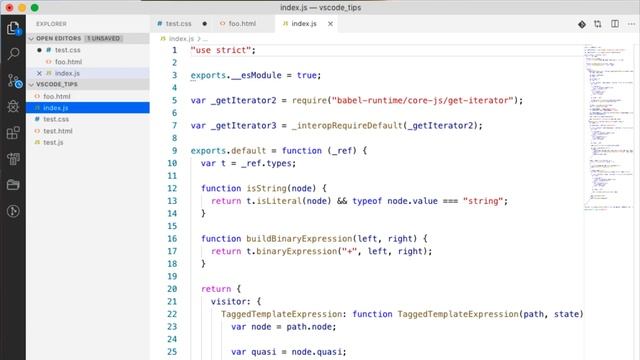
Task: Close index.js in Open Editors list
Action: click(x=39, y=73)
